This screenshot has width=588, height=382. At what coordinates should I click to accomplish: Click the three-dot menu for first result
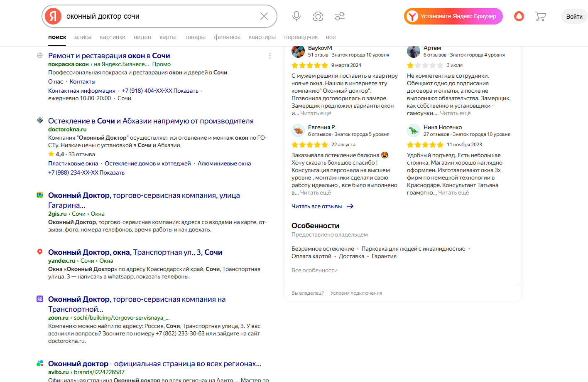(270, 56)
